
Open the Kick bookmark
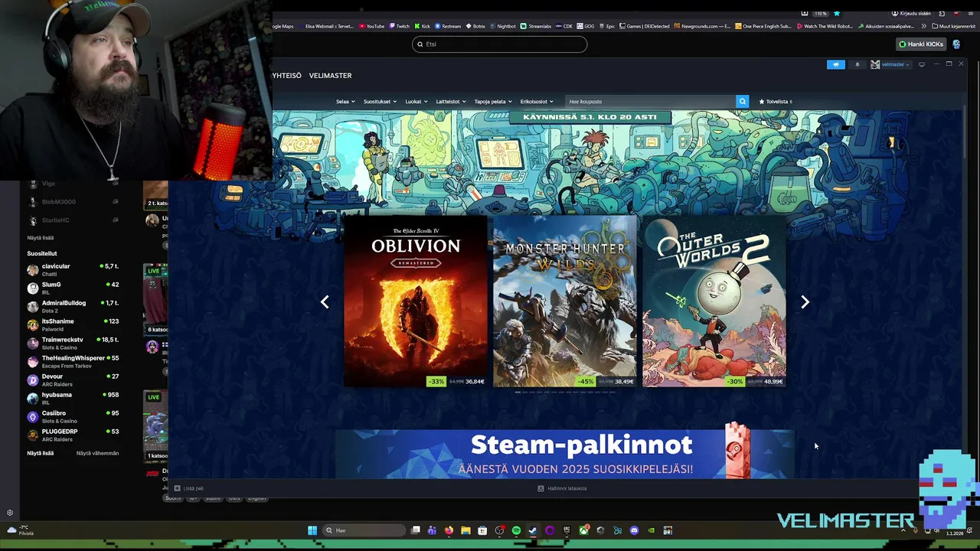[423, 26]
